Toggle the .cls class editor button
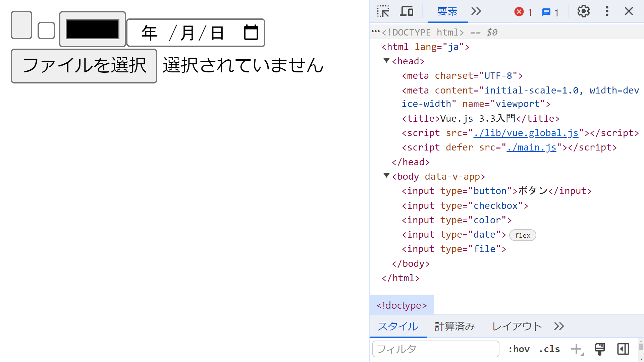The height and width of the screenshot is (362, 644). pos(549,349)
